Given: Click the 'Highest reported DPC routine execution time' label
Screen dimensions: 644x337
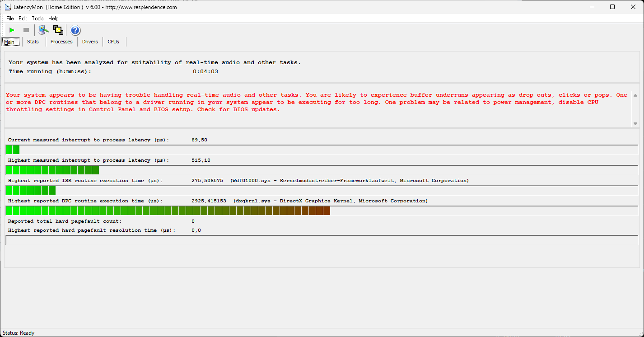Looking at the screenshot, I should click(x=85, y=201).
